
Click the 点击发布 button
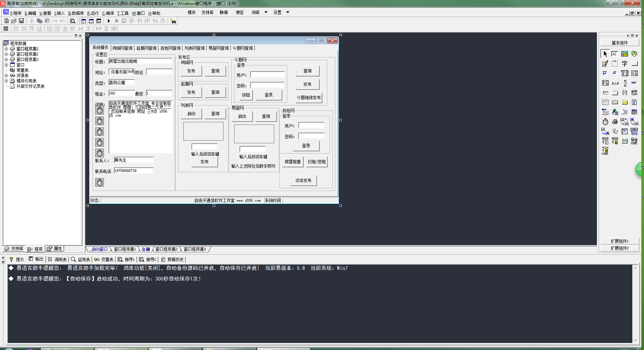pyautogui.click(x=303, y=180)
